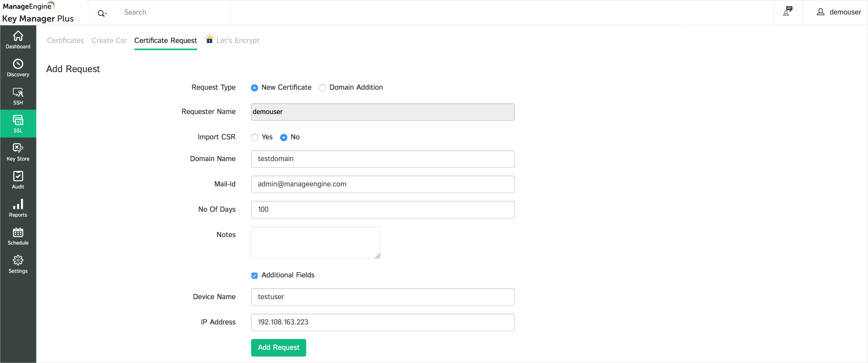This screenshot has width=868, height=363.
Task: Open the Let's Encrypt tab
Action: (237, 40)
